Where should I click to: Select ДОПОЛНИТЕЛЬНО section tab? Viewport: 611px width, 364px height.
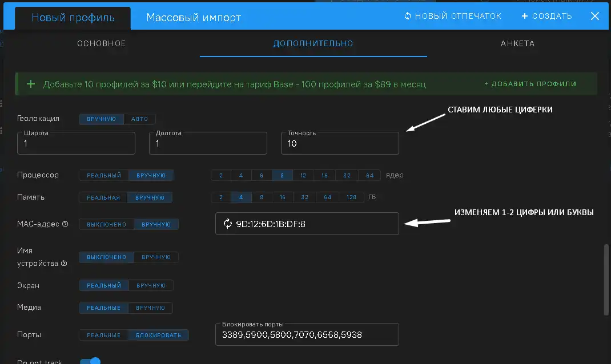click(x=313, y=43)
